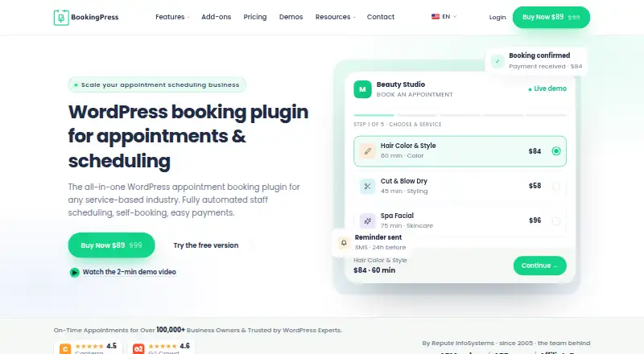Click the Cut & Blow Dry scissors icon
Image resolution: width=644 pixels, height=354 pixels.
pyautogui.click(x=368, y=186)
